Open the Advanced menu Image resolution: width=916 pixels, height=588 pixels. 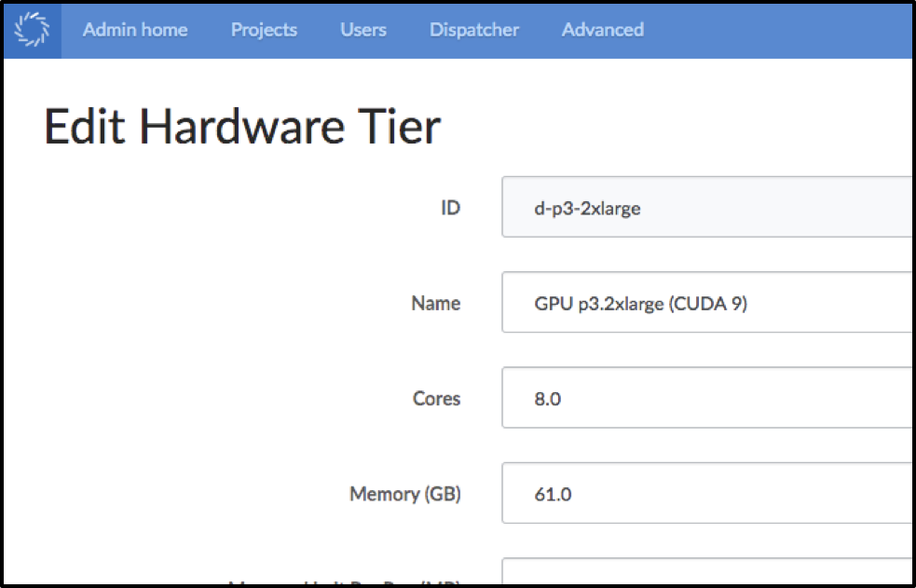pos(601,29)
